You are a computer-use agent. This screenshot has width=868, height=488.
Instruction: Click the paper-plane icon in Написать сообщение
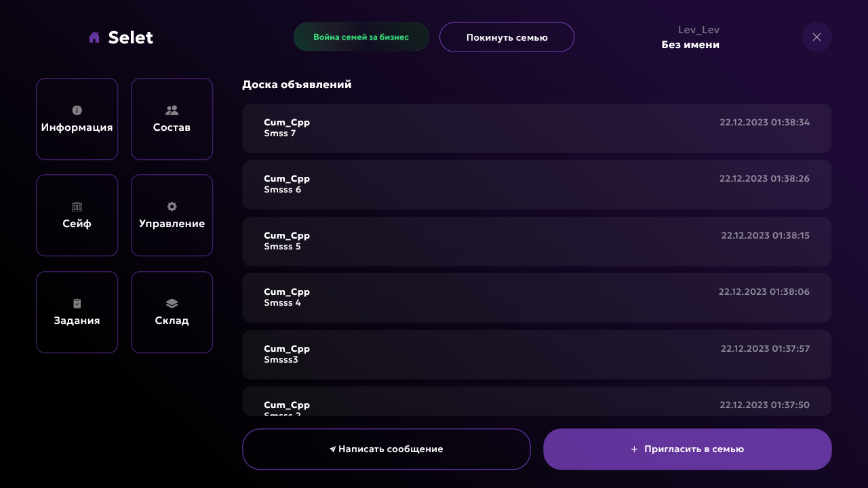pyautogui.click(x=332, y=449)
